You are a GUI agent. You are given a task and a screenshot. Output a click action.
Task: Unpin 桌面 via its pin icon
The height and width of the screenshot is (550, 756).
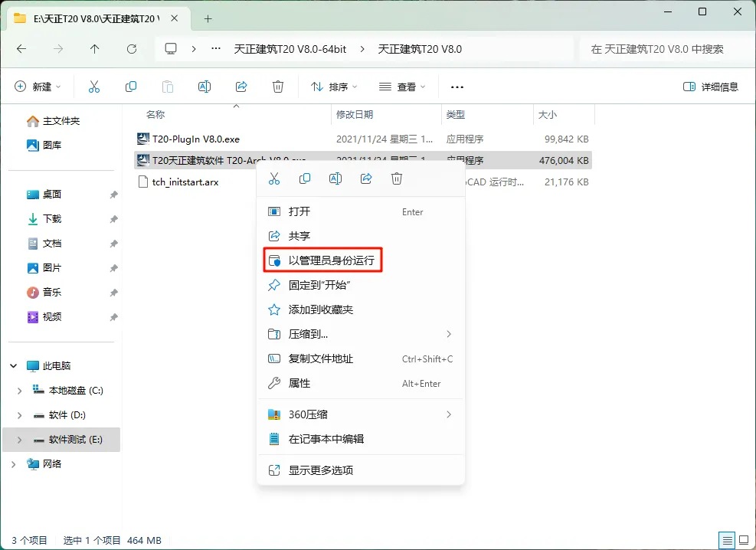(113, 195)
